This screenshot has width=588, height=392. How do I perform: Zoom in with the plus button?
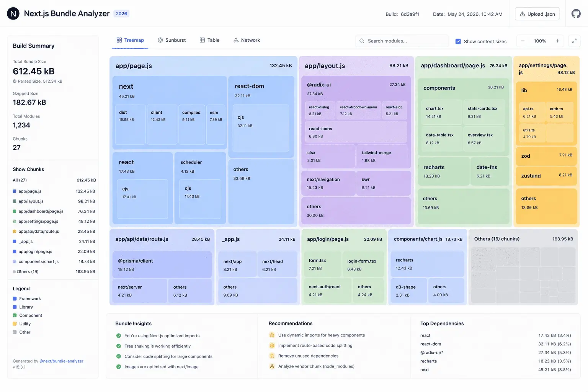click(x=557, y=41)
